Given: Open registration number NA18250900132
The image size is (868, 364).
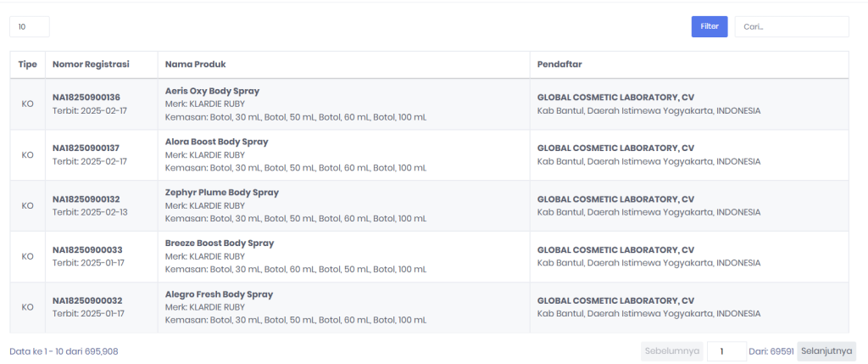Looking at the screenshot, I should (x=86, y=199).
